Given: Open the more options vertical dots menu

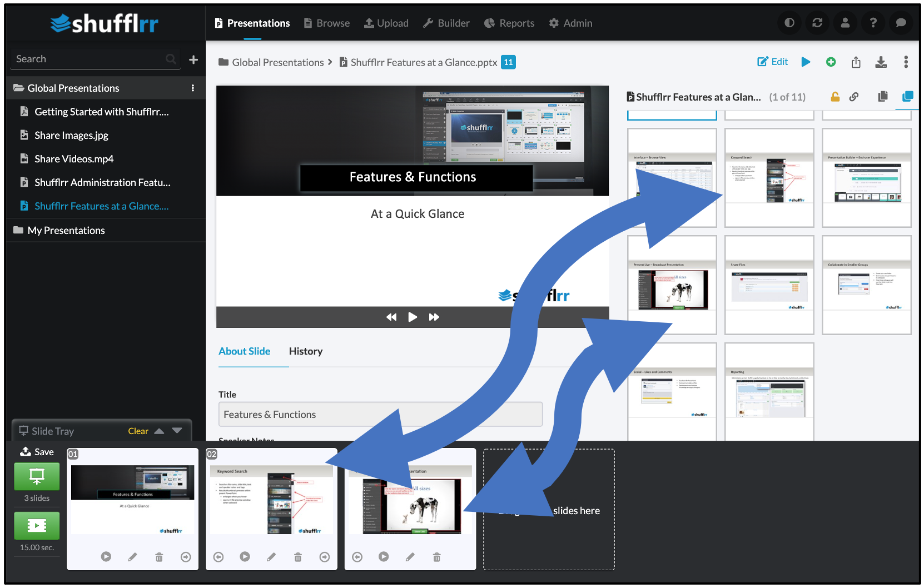Looking at the screenshot, I should coord(906,62).
